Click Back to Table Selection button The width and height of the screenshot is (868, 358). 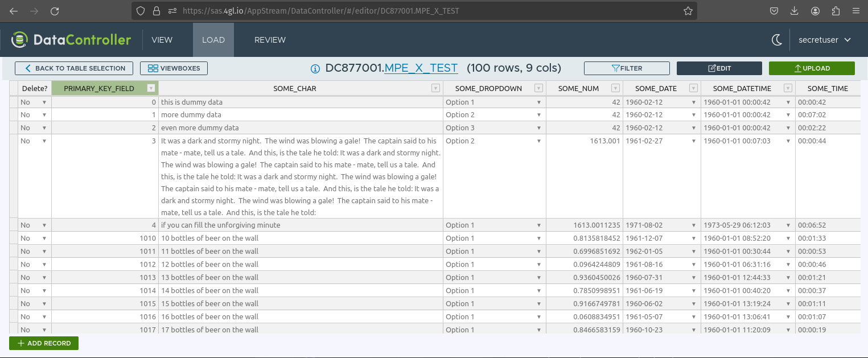click(x=74, y=68)
